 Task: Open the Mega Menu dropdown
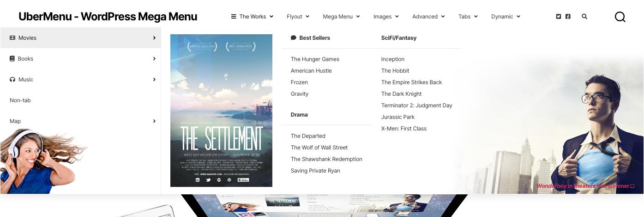point(341,17)
